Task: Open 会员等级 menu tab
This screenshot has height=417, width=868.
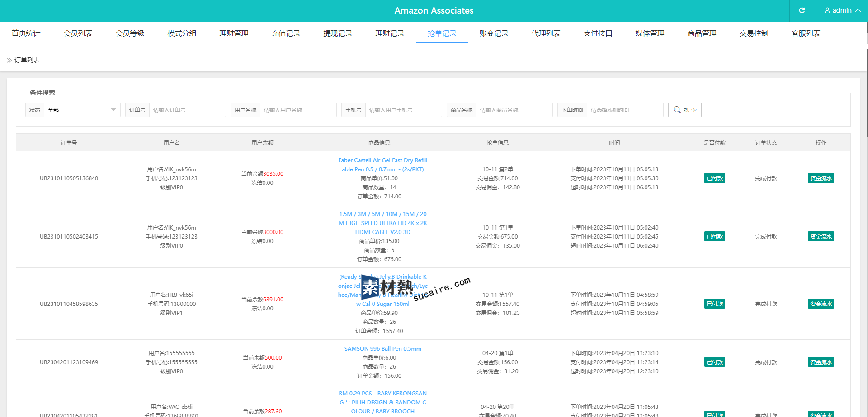Action: [x=130, y=33]
